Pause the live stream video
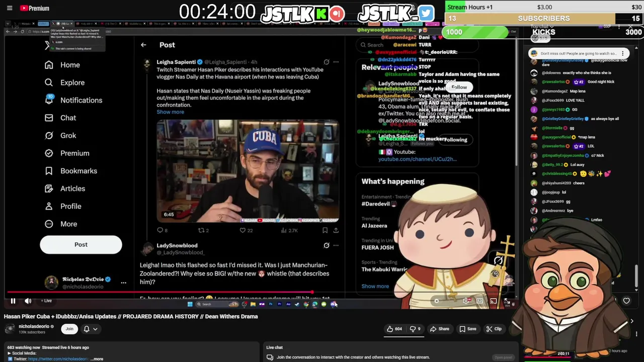The height and width of the screenshot is (362, 644). 13,301
